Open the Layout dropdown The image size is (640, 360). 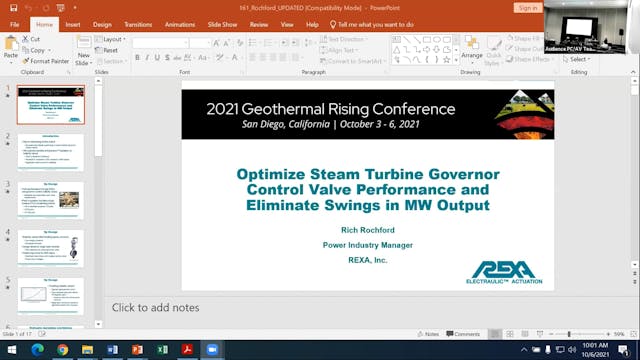(x=111, y=39)
